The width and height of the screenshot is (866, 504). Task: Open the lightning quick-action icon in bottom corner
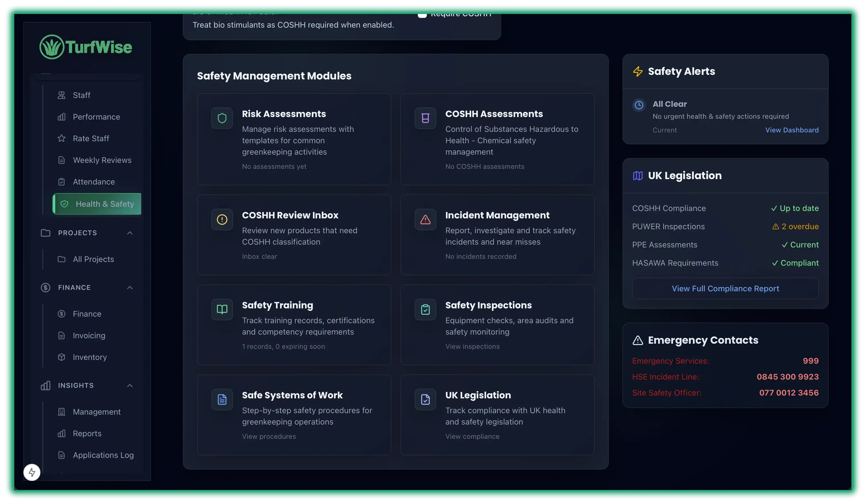tap(32, 472)
